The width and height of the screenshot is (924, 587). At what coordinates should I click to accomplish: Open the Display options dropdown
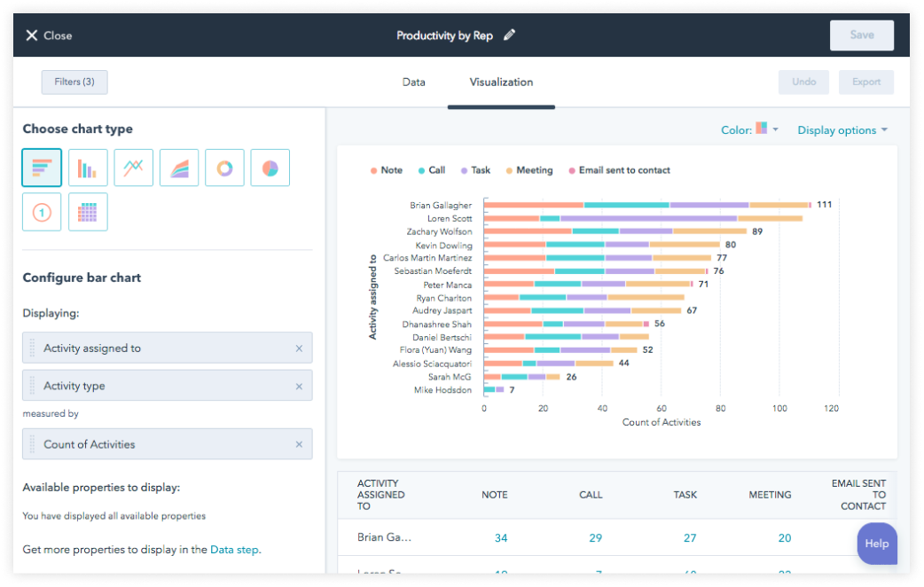[841, 129]
